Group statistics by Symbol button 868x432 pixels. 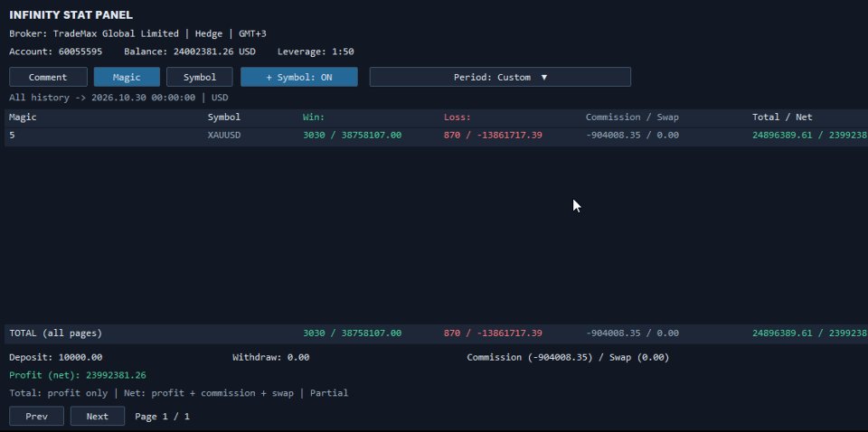pyautogui.click(x=200, y=77)
